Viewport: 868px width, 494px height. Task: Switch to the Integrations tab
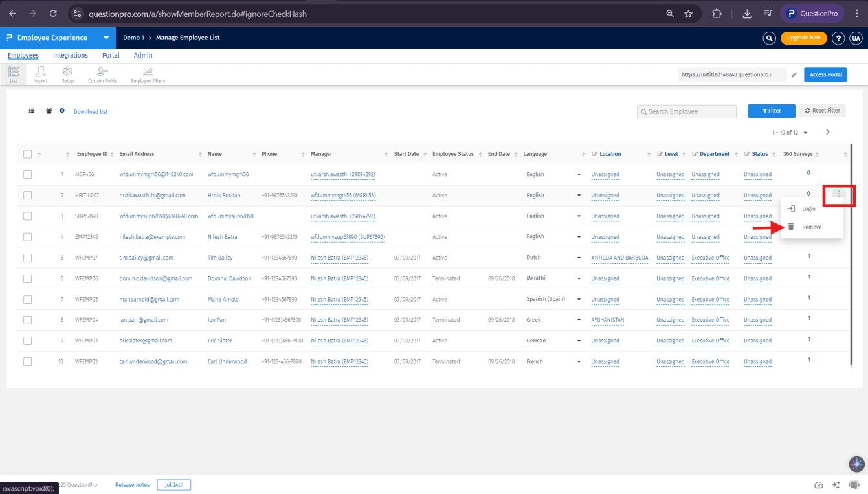click(71, 56)
